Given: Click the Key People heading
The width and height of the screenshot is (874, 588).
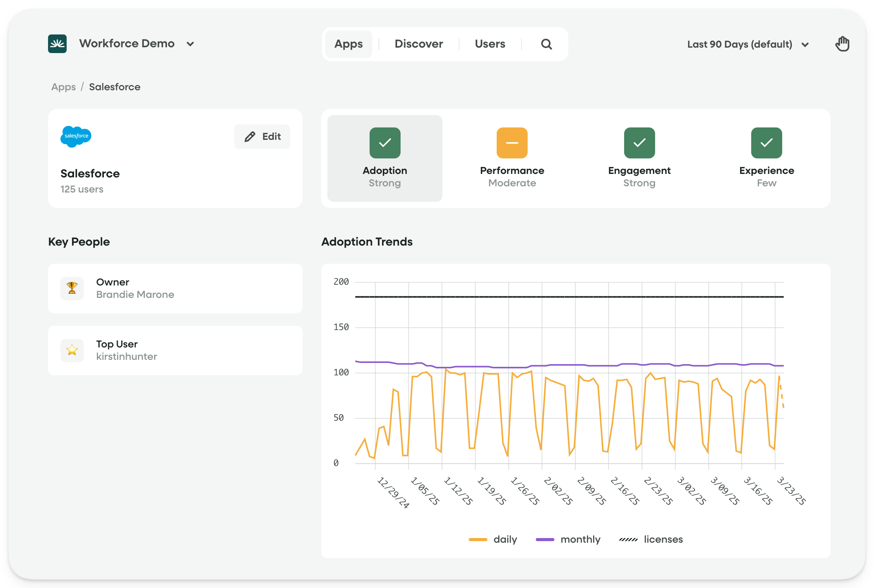Looking at the screenshot, I should 79,242.
